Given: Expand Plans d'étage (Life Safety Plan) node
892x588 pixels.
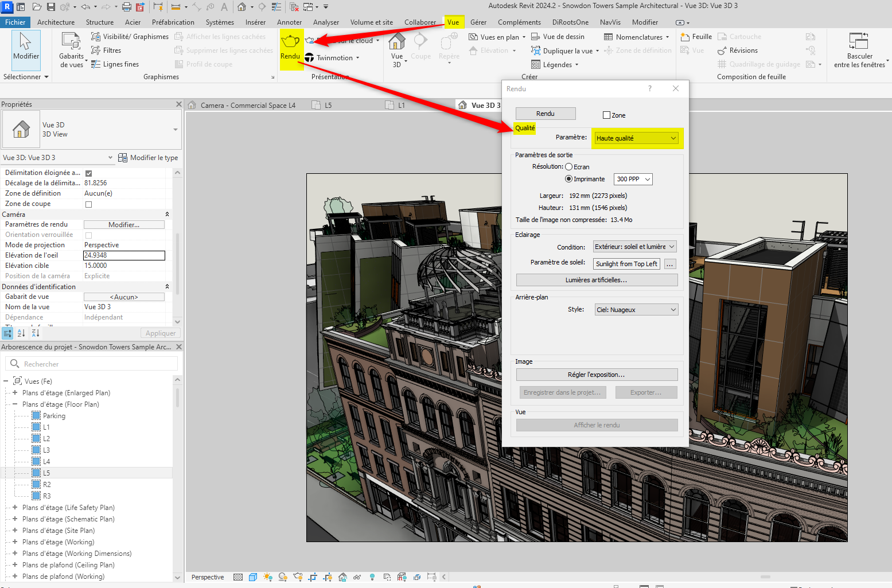Looking at the screenshot, I should 15,508.
